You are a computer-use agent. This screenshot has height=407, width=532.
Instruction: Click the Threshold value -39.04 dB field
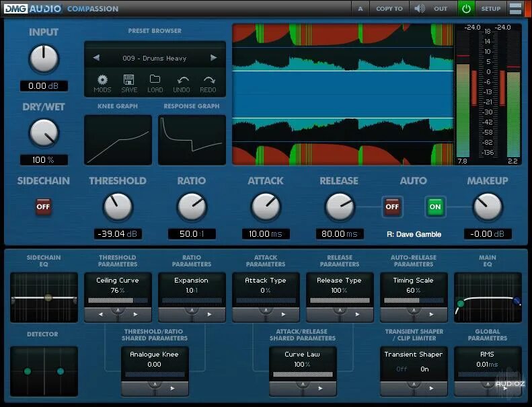coord(118,234)
